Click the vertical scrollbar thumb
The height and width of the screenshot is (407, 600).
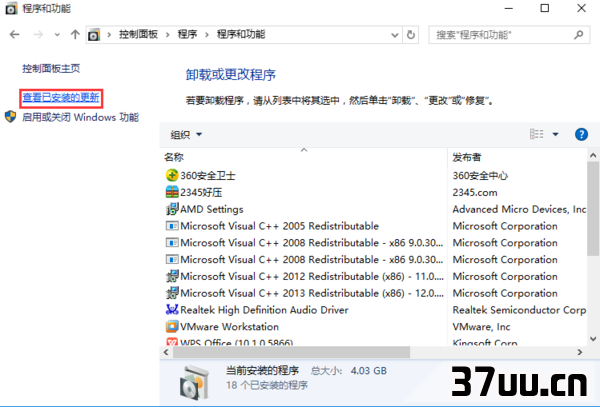593,208
